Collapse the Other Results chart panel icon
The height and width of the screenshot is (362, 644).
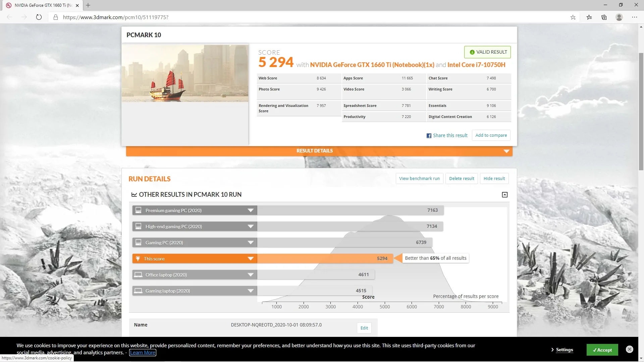[504, 195]
